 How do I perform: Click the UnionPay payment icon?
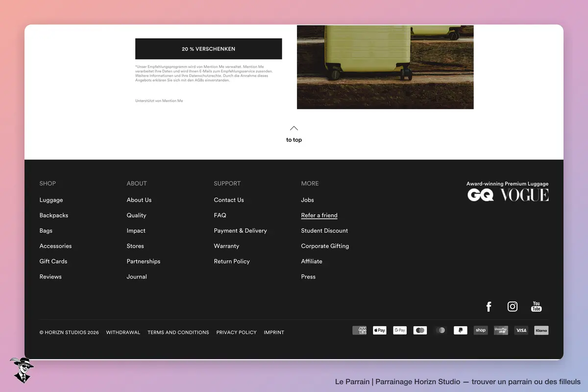[x=501, y=330]
